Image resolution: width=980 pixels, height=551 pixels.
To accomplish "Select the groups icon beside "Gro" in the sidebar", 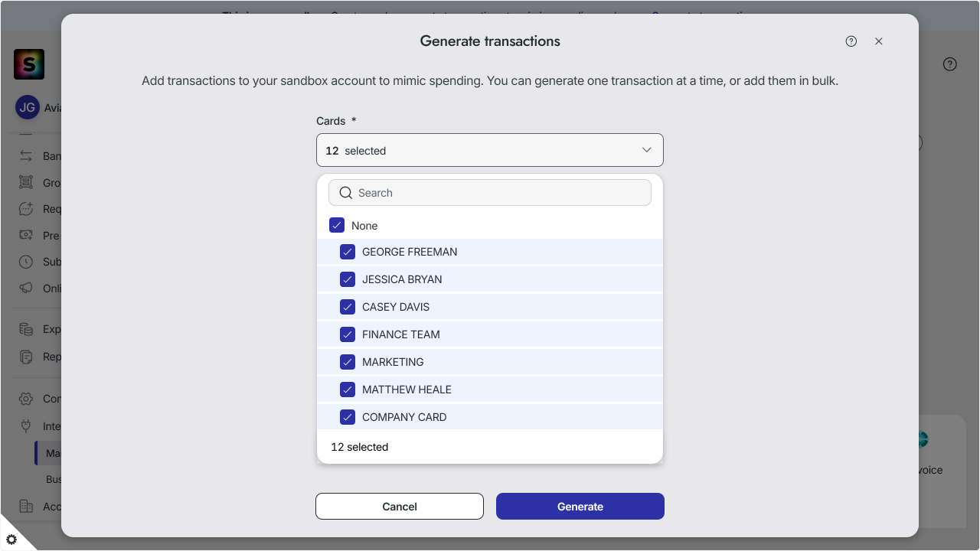I will (x=26, y=183).
